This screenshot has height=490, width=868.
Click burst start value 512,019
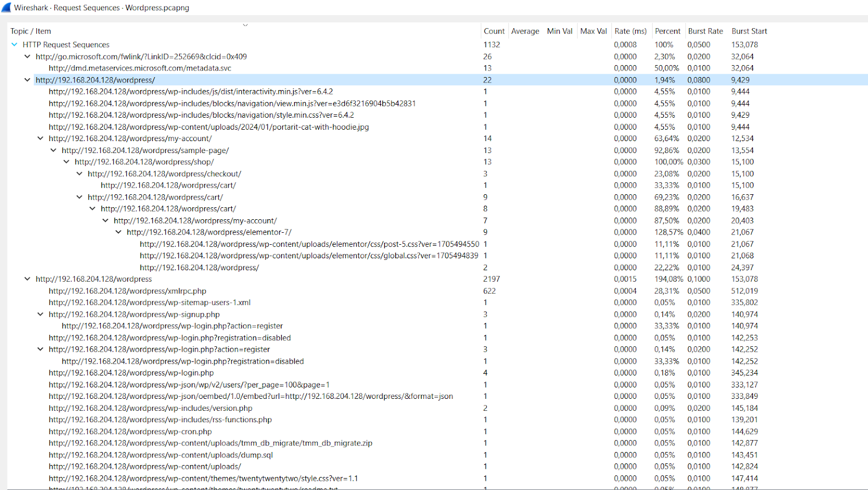point(745,291)
